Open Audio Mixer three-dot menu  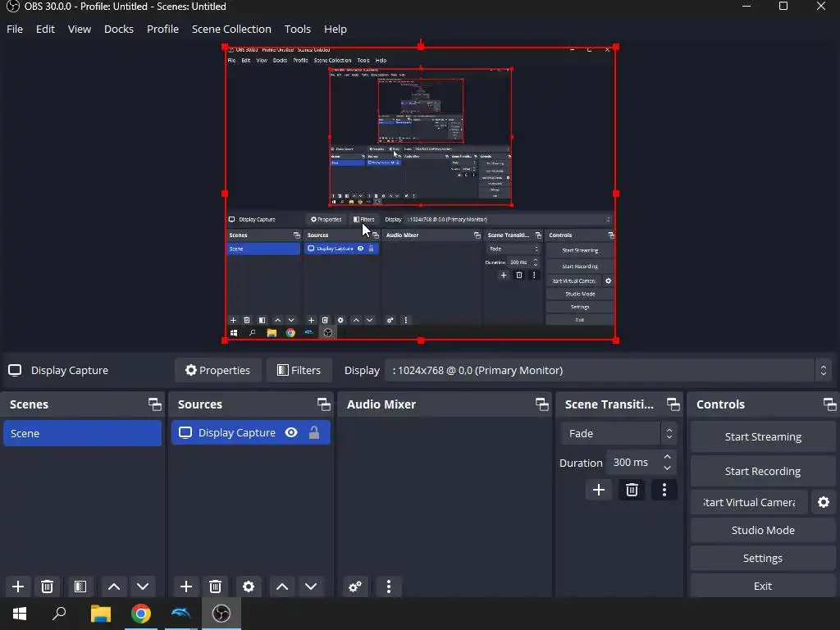click(x=389, y=587)
